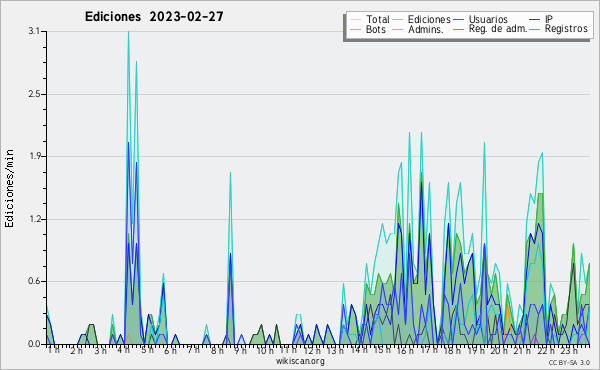Viewport: 600px width, 370px height.
Task: Click the Reg. de adm. magenta legend line
Action: (458, 29)
